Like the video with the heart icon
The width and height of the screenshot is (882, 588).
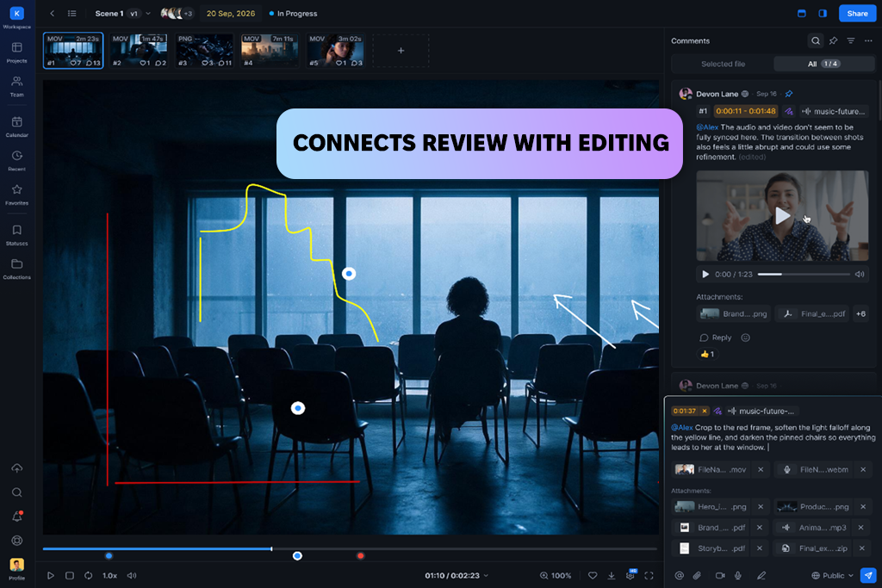pyautogui.click(x=593, y=575)
